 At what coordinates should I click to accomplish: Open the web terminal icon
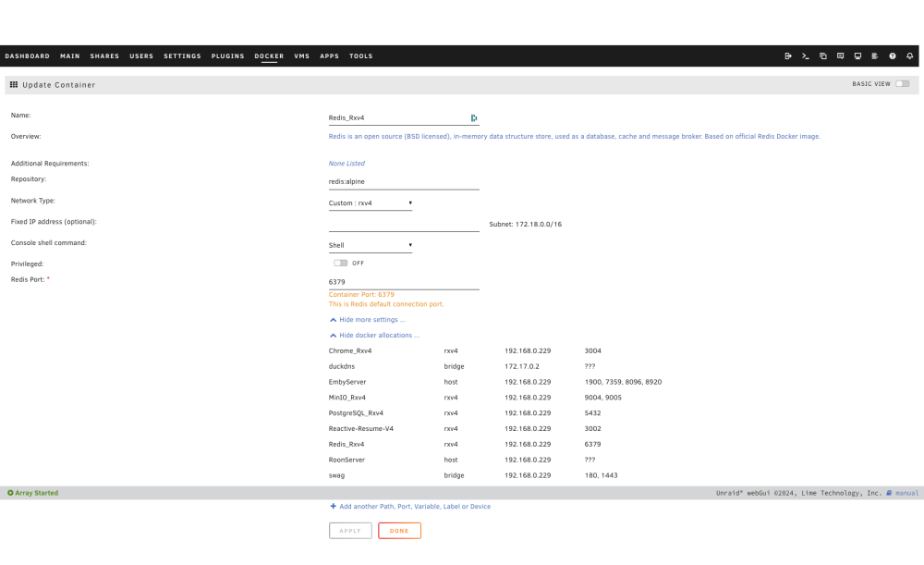806,56
